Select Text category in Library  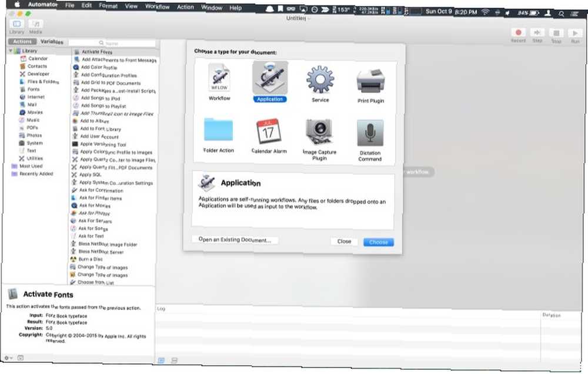tap(28, 151)
